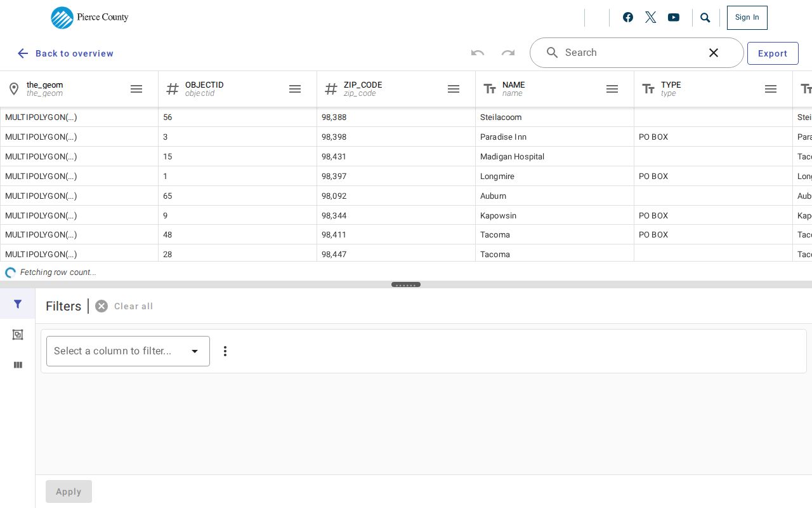
Task: Click MULTIPOLYGON cell in Steilacoom row
Action: coord(79,117)
